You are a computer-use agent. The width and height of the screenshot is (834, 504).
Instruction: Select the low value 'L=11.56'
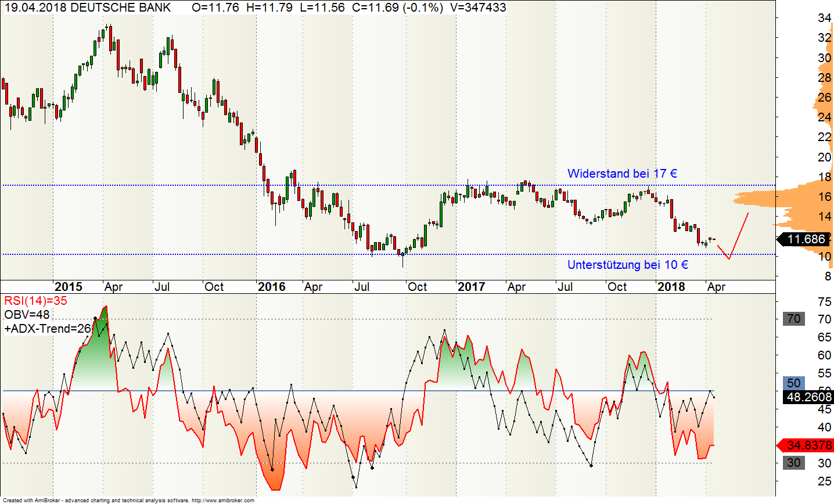click(322, 8)
